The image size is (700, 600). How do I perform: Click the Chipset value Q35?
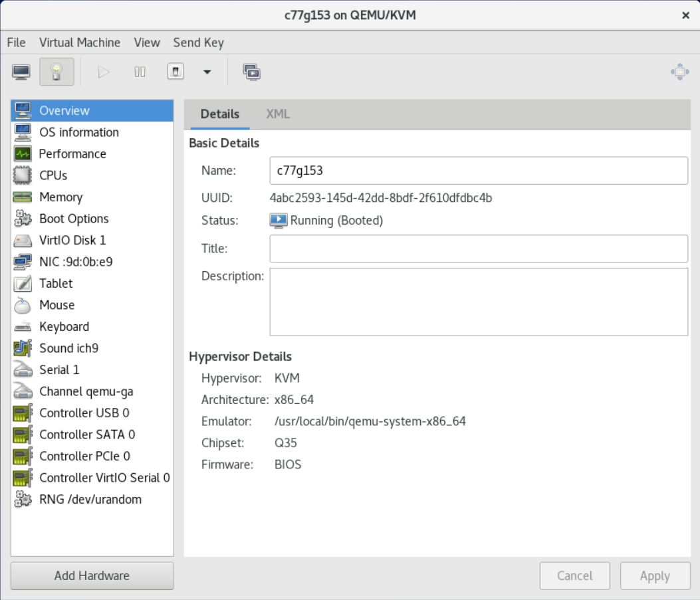tap(286, 443)
